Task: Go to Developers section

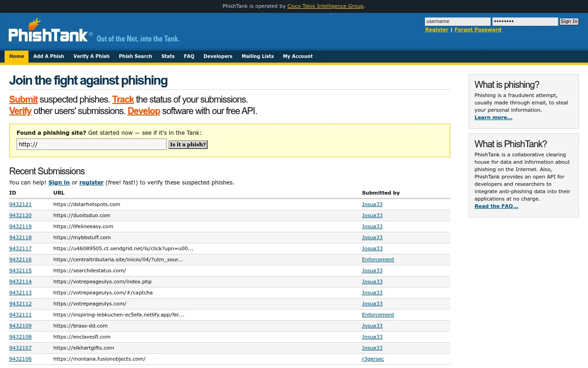Action: tap(218, 56)
